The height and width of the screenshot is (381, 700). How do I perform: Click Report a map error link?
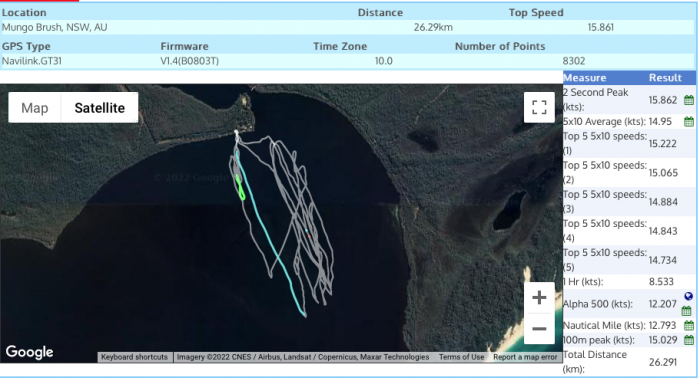(x=525, y=357)
